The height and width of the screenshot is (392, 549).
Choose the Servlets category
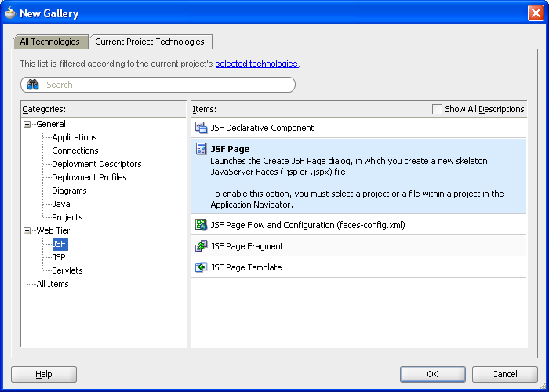[x=67, y=270]
